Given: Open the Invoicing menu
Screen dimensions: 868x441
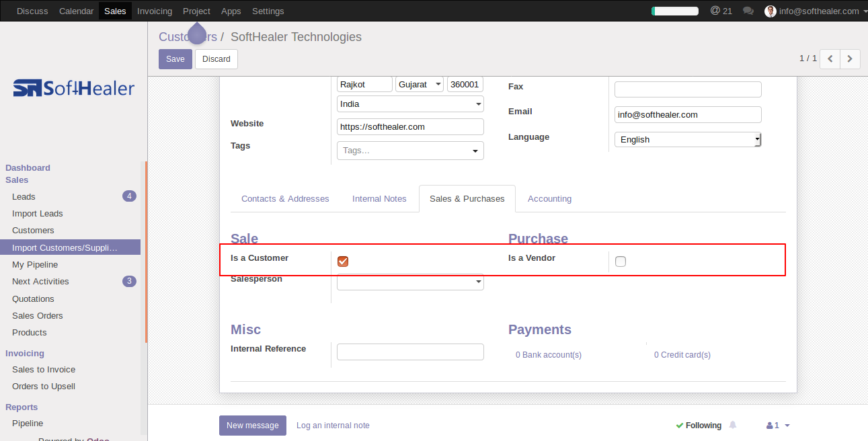Looking at the screenshot, I should point(155,11).
